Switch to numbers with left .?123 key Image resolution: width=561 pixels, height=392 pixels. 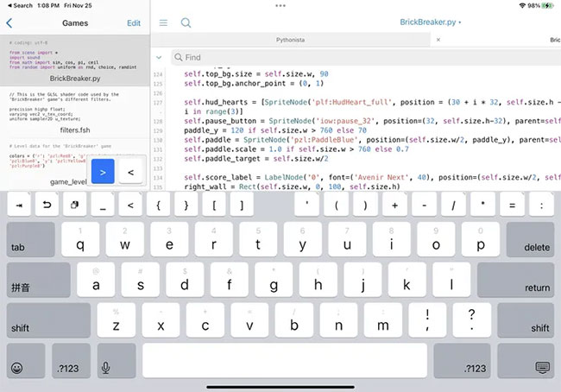click(x=71, y=361)
